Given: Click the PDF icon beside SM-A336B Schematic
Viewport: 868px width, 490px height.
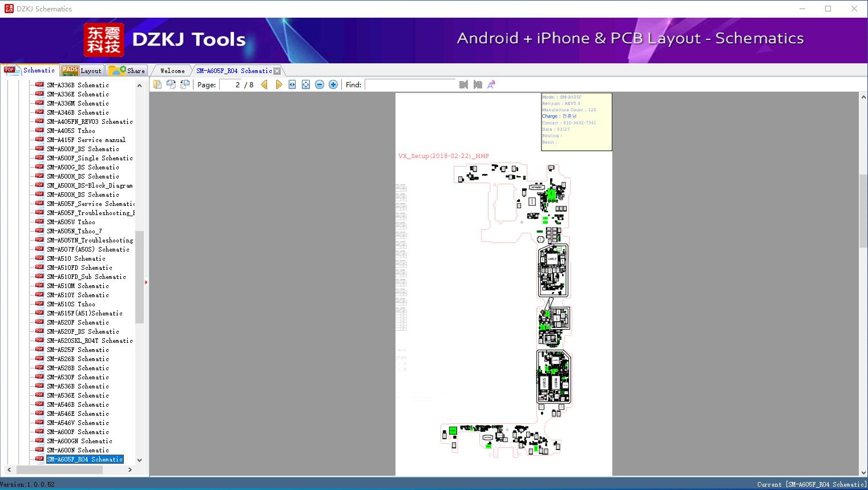Looking at the screenshot, I should pos(39,85).
